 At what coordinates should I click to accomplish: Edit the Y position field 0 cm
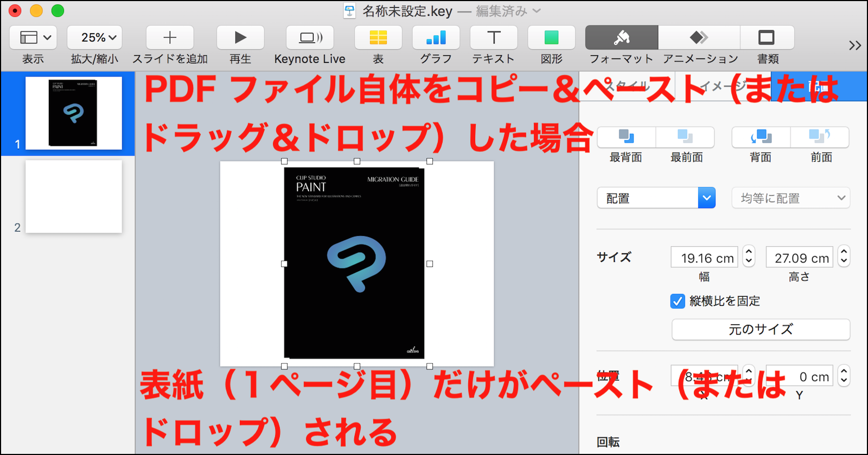[x=799, y=376]
